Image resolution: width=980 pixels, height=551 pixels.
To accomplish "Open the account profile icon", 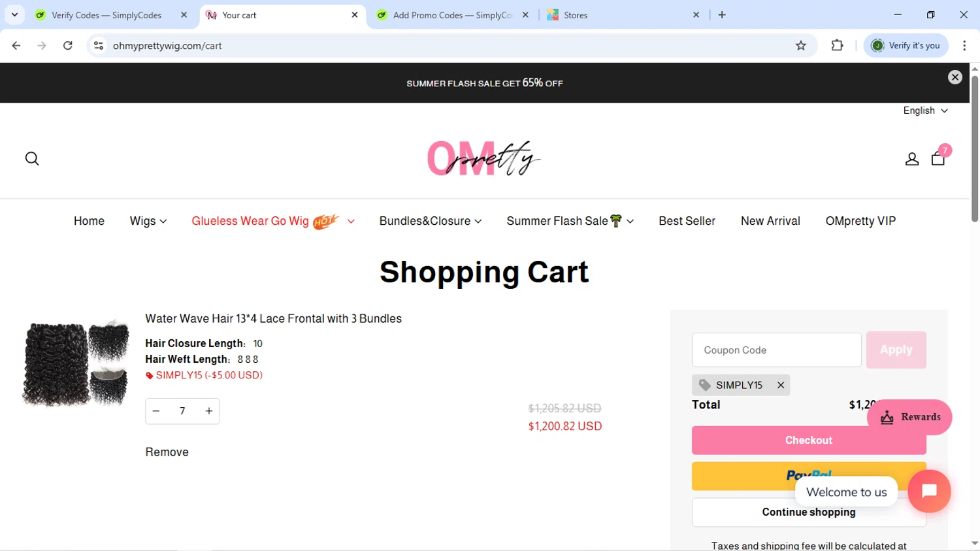I will click(912, 159).
